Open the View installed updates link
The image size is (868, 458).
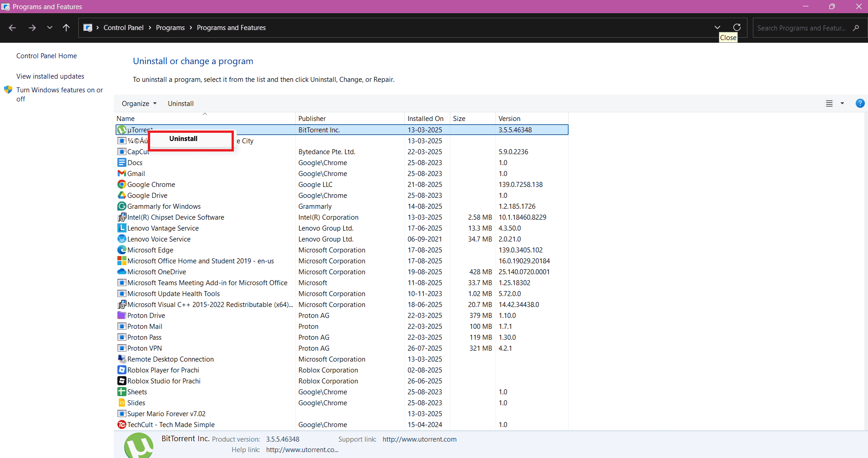pyautogui.click(x=50, y=76)
